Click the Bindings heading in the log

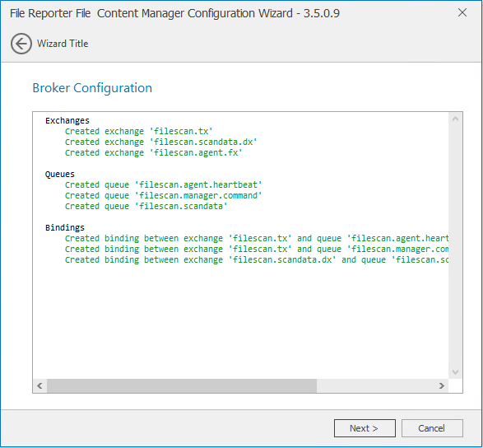65,227
